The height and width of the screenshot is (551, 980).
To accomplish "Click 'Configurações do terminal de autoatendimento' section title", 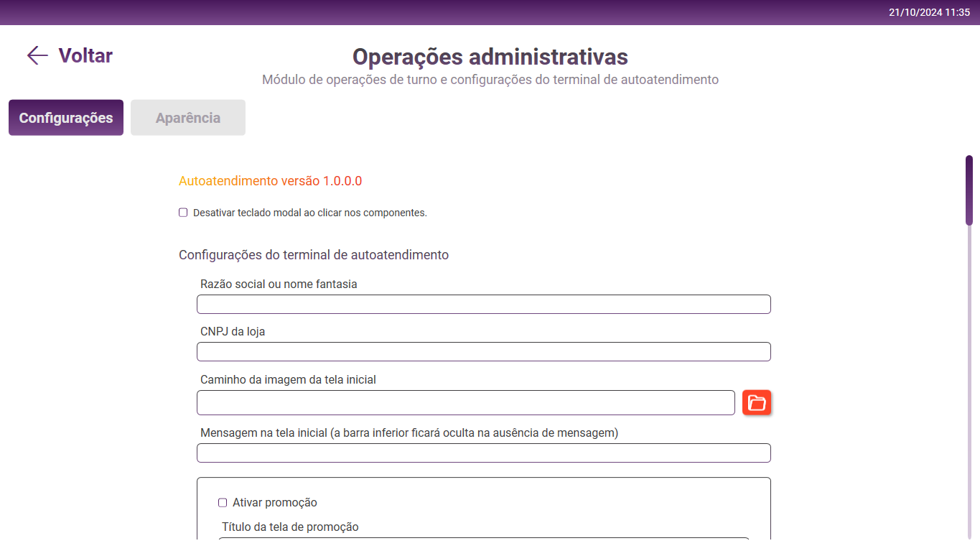I will point(314,255).
